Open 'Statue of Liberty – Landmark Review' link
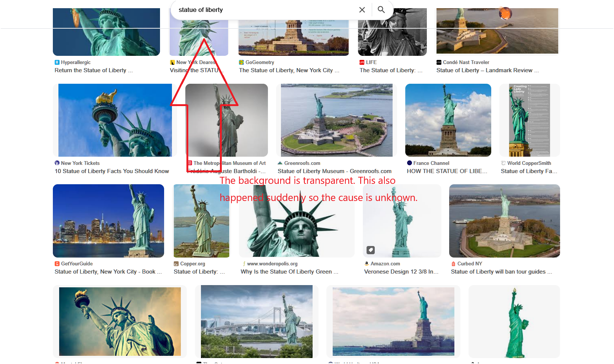614x364 pixels. coord(487,70)
